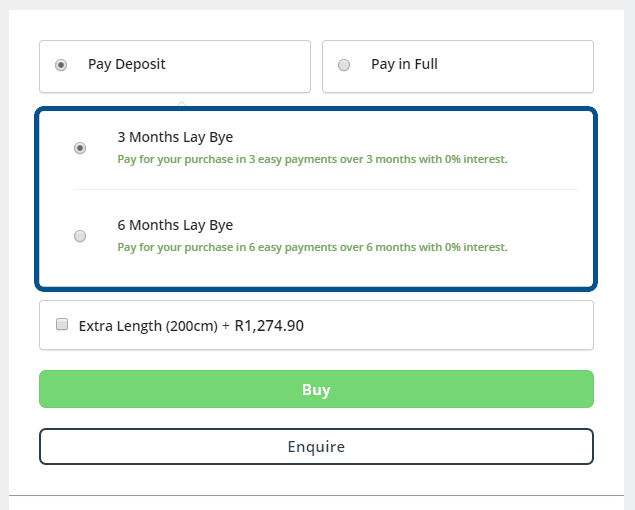Click the Extra Length (200cm) label
635x510 pixels.
148,326
